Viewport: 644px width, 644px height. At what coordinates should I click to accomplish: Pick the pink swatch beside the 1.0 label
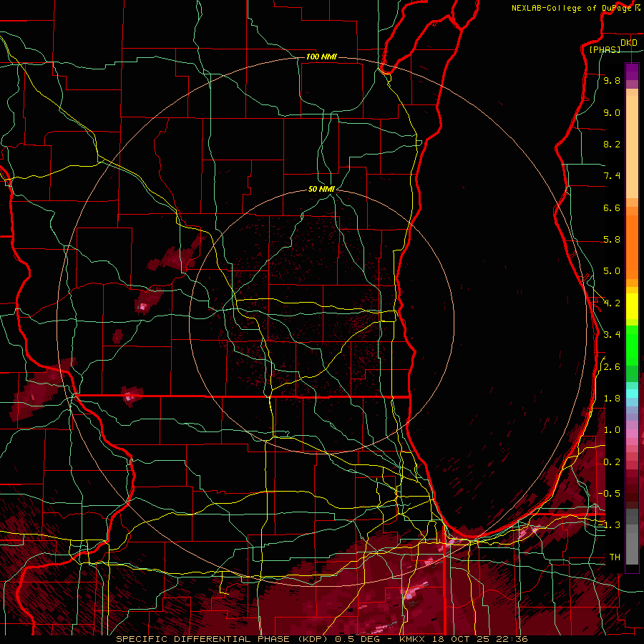[632, 434]
